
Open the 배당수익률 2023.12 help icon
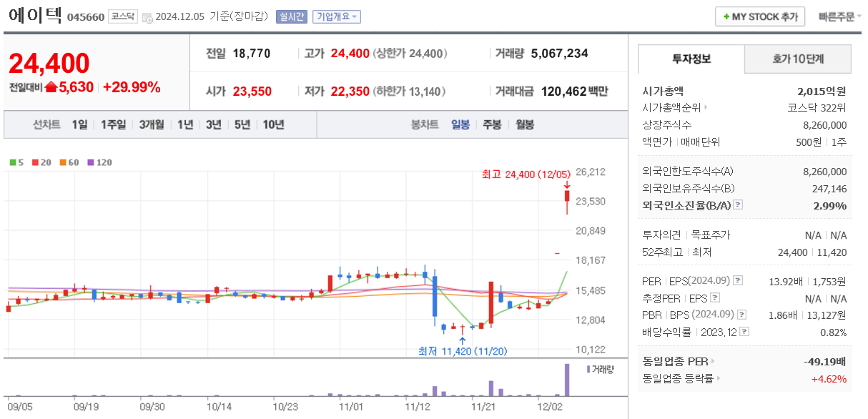(746, 332)
